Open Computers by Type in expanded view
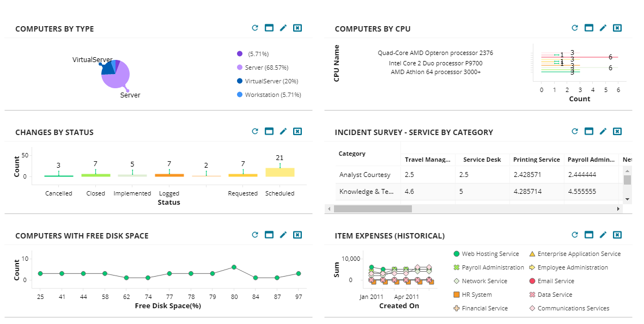Viewport: 644px width, 324px height. [269, 27]
